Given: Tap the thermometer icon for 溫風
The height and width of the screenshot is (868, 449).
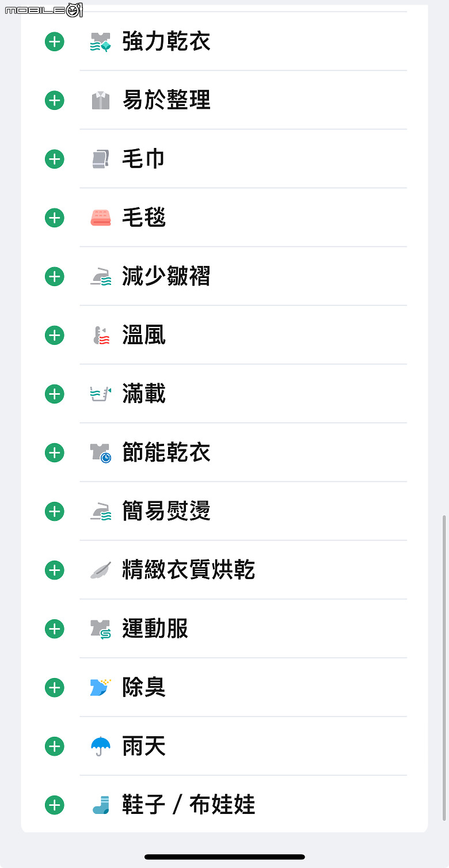Looking at the screenshot, I should (101, 336).
